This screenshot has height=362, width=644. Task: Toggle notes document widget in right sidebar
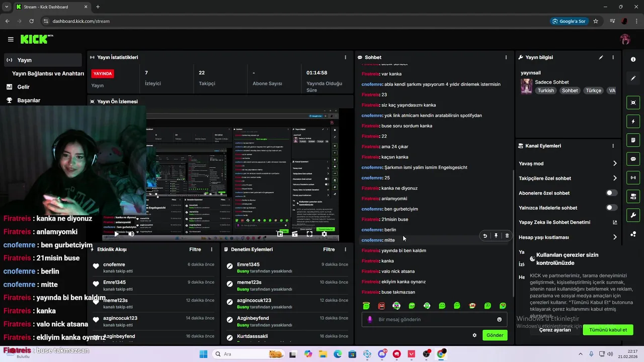[633, 140]
